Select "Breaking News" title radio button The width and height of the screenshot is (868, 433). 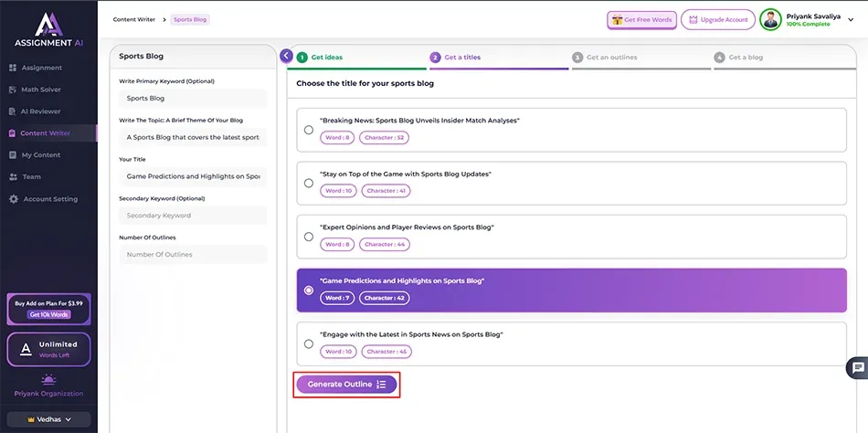[x=309, y=130]
